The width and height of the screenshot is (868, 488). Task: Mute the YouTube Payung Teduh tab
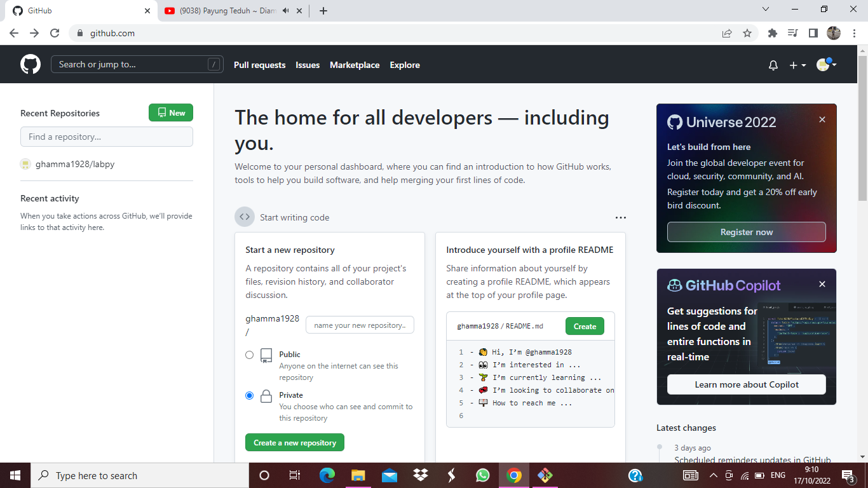coord(286,11)
